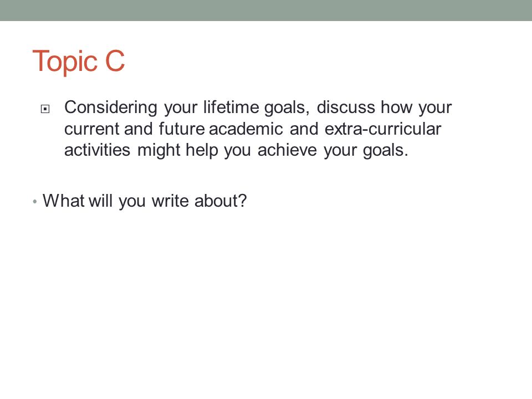532x399 pixels.
Task: Click the letter 'C' in the title
Action: click(x=115, y=61)
